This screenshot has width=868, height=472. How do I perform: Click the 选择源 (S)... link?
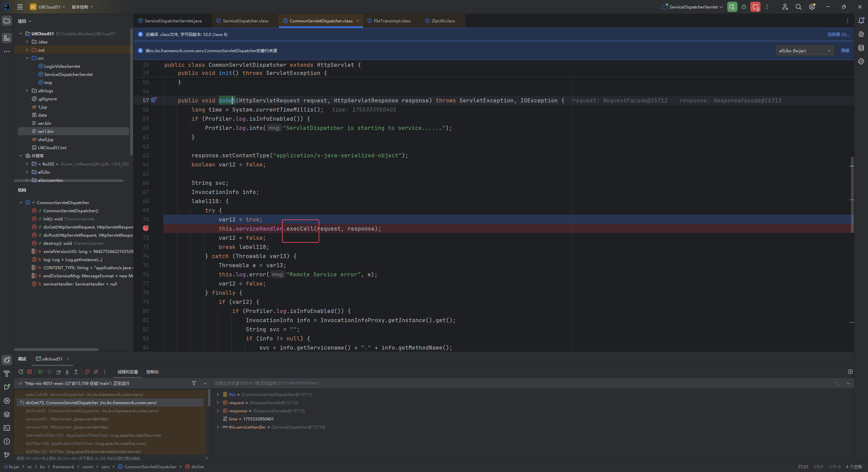[838, 34]
